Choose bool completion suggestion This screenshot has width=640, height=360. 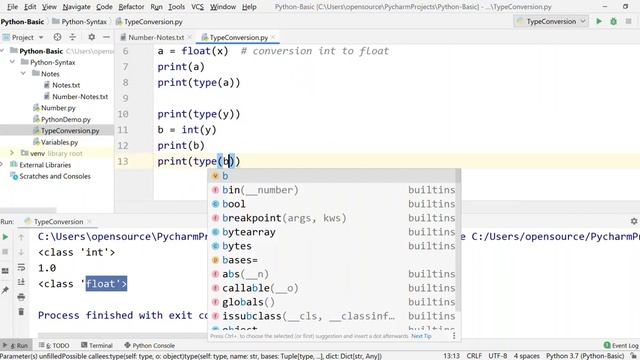click(x=332, y=204)
